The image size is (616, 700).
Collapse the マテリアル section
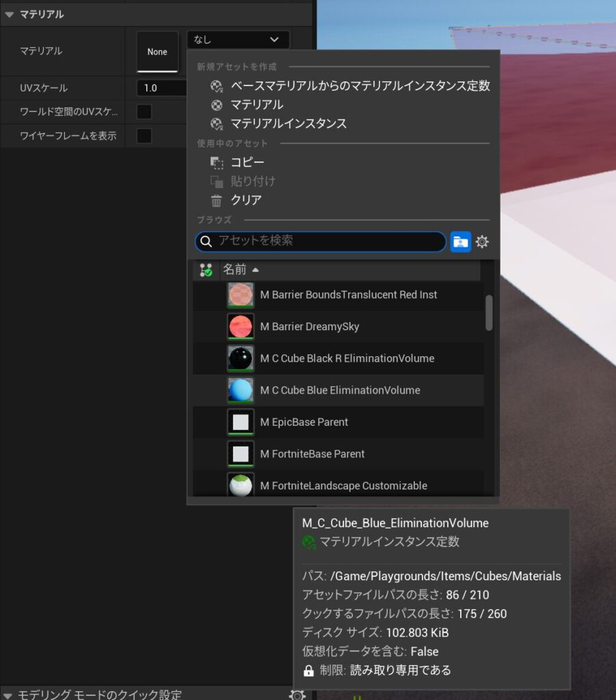click(x=10, y=14)
